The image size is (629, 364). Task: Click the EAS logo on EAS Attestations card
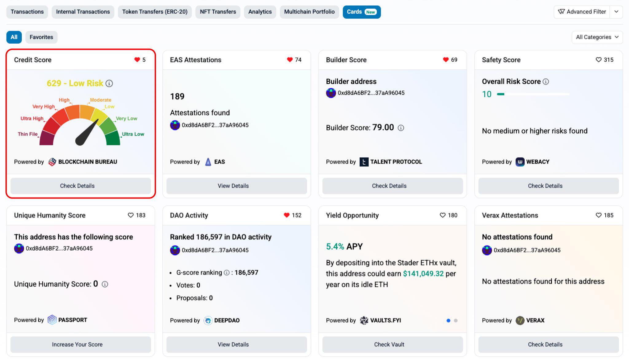[208, 162]
